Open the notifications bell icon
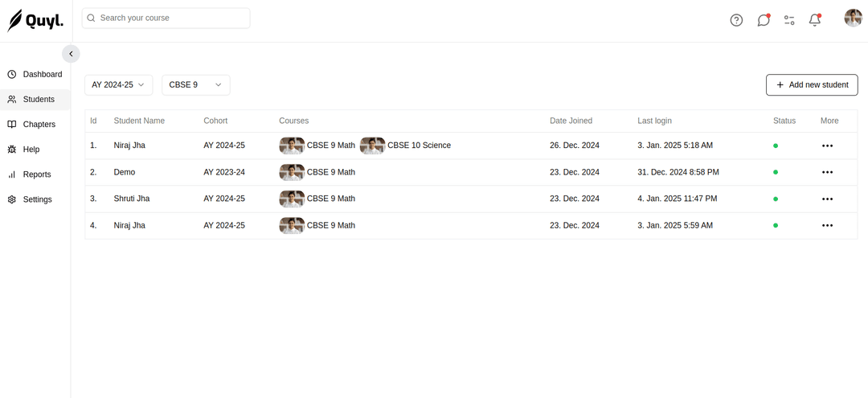The height and width of the screenshot is (398, 868). tap(814, 20)
